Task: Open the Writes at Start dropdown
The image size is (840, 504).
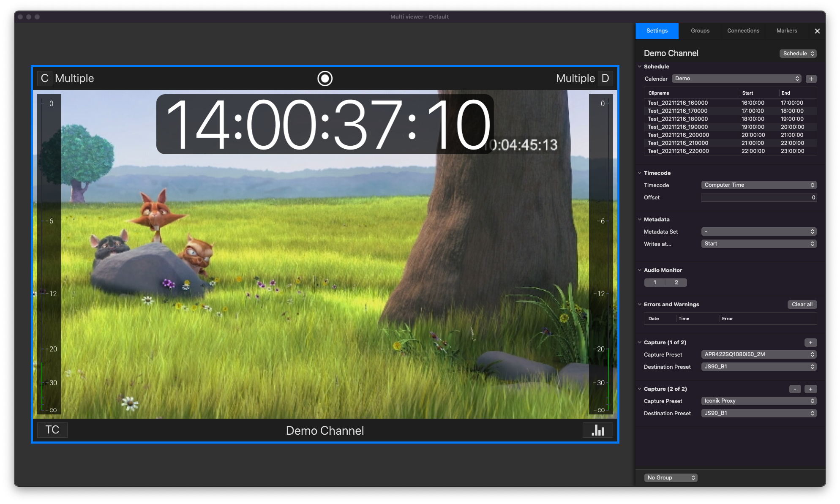Action: [x=759, y=244]
